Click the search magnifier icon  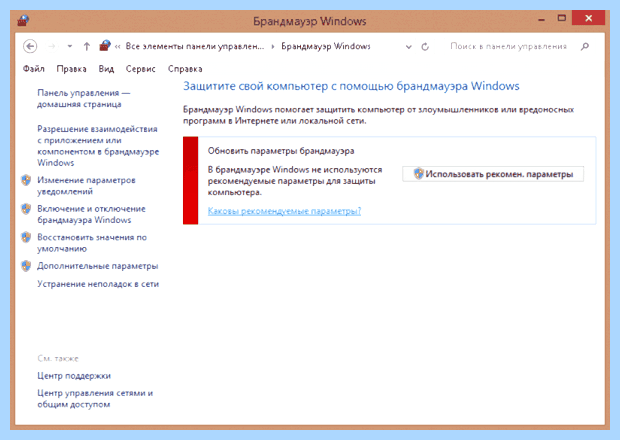coord(585,47)
